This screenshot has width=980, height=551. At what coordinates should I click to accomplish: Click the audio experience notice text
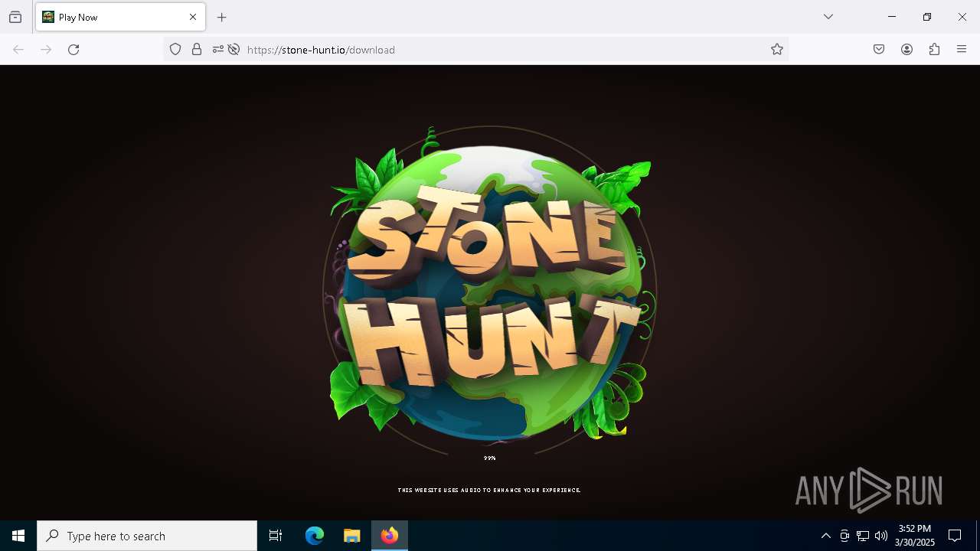[489, 491]
